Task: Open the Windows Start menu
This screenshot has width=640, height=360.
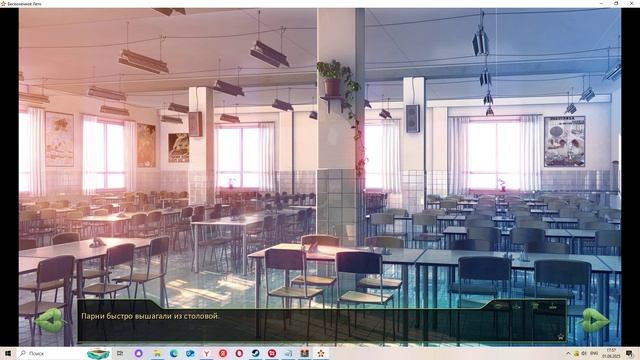Action: (8, 353)
